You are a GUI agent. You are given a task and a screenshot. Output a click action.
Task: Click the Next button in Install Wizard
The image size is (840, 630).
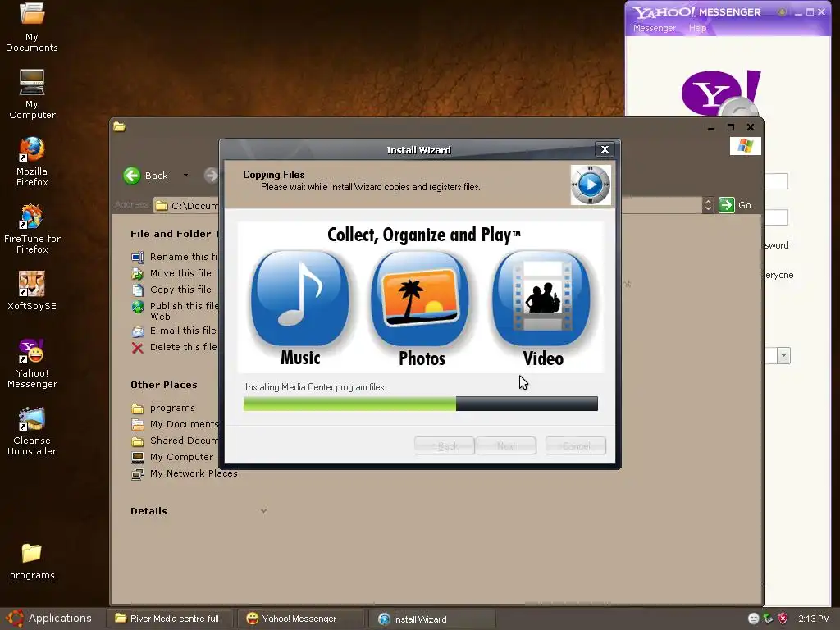click(x=506, y=445)
